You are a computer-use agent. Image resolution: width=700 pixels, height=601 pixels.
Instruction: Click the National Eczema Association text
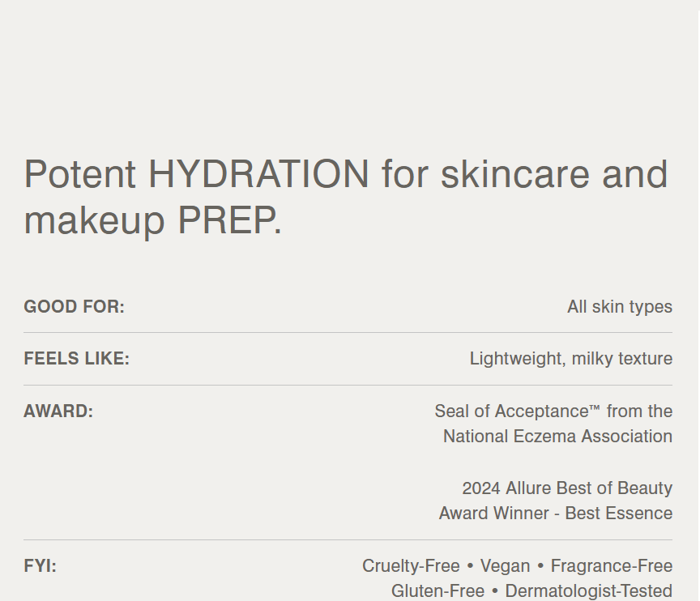click(557, 437)
